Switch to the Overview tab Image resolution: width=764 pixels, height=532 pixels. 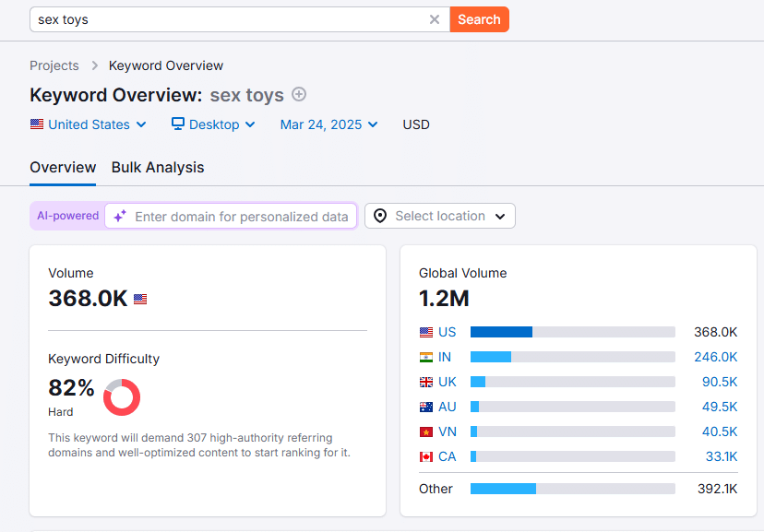[63, 168]
